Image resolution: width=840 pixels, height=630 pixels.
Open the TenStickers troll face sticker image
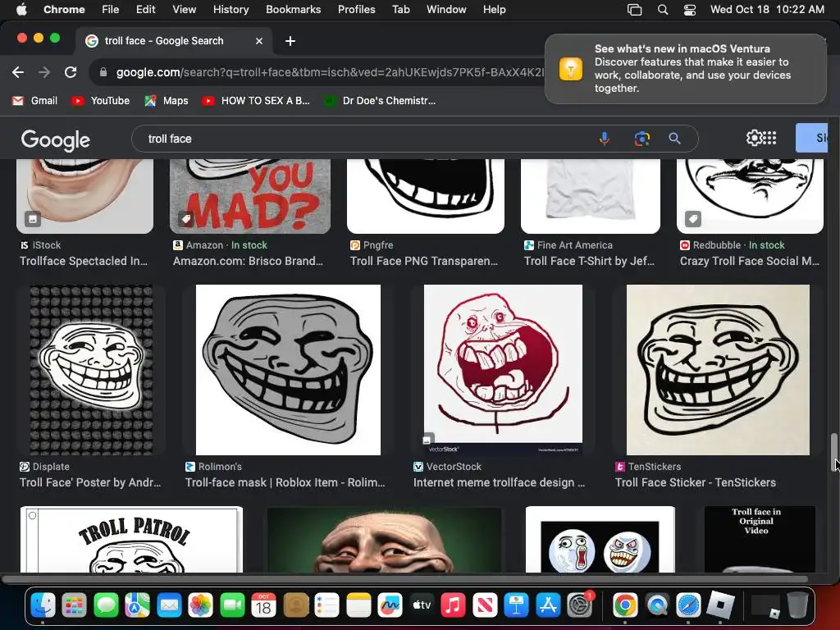tap(718, 370)
